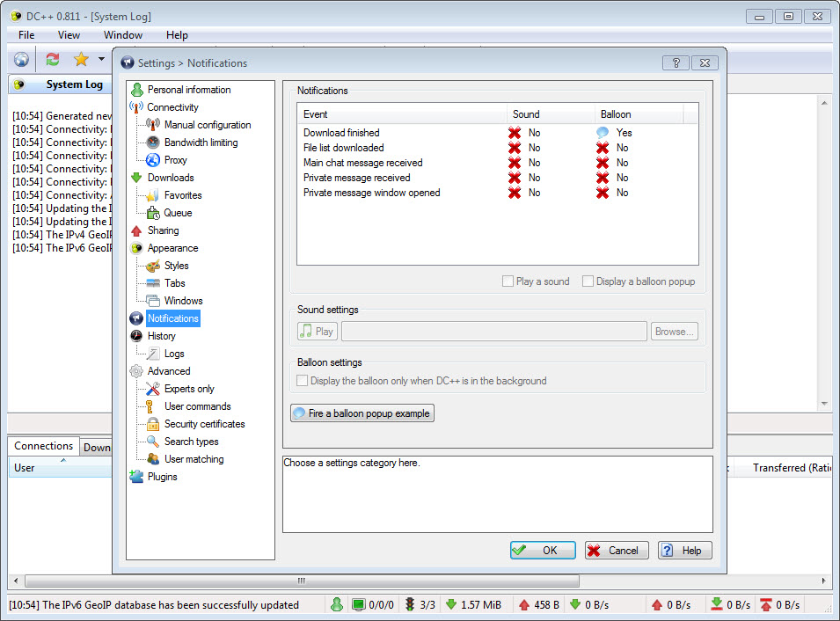Click the Event column header

pos(402,114)
